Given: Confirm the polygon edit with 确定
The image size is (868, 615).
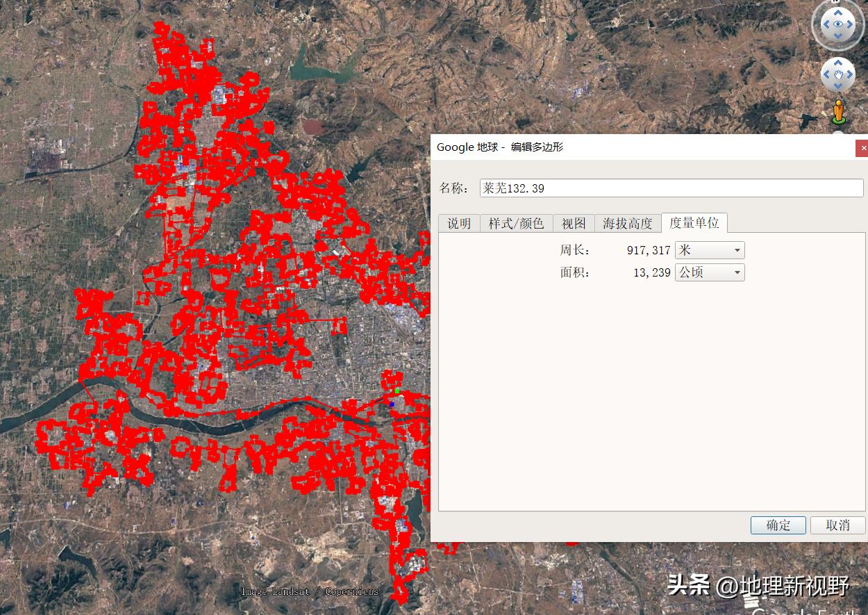Looking at the screenshot, I should pos(778,525).
